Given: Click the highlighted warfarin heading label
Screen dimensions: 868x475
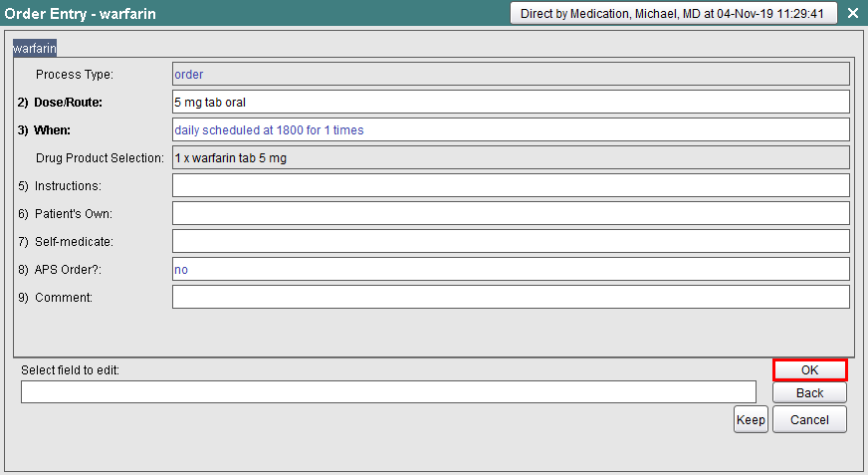Looking at the screenshot, I should pos(35,48).
